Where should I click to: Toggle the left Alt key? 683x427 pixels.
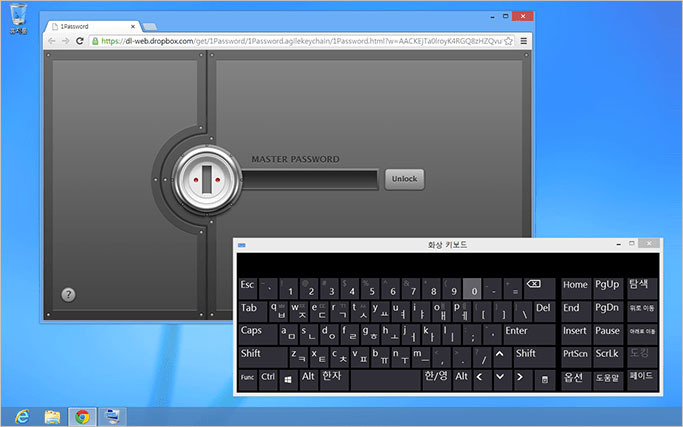tap(308, 380)
